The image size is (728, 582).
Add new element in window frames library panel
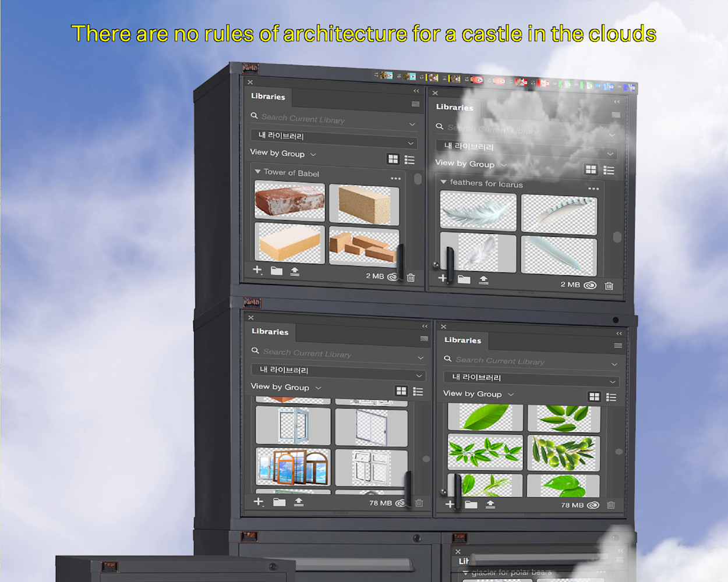tap(259, 501)
